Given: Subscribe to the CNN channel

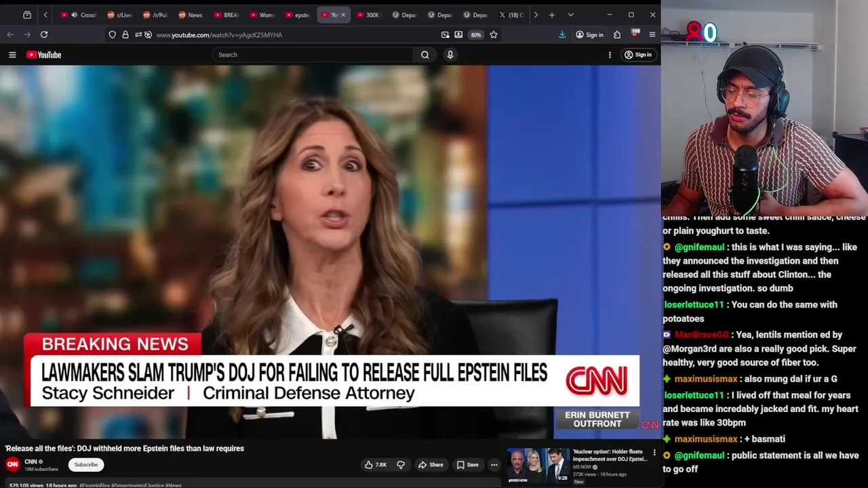Looking at the screenshot, I should 86,465.
